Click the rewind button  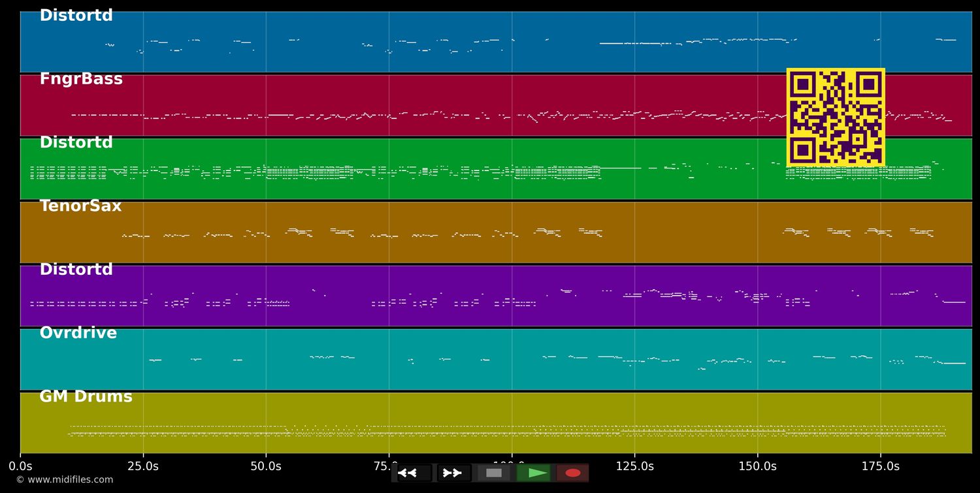pyautogui.click(x=414, y=473)
